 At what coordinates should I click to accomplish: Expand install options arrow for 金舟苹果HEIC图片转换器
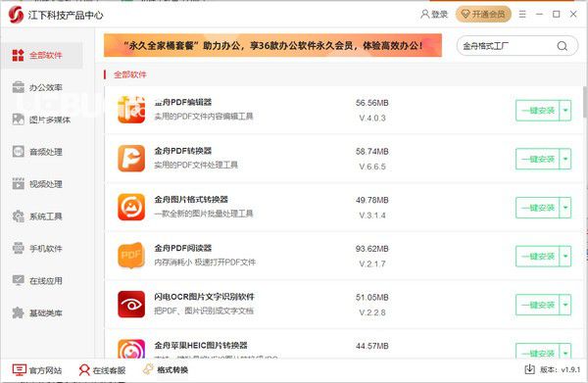[565, 352]
